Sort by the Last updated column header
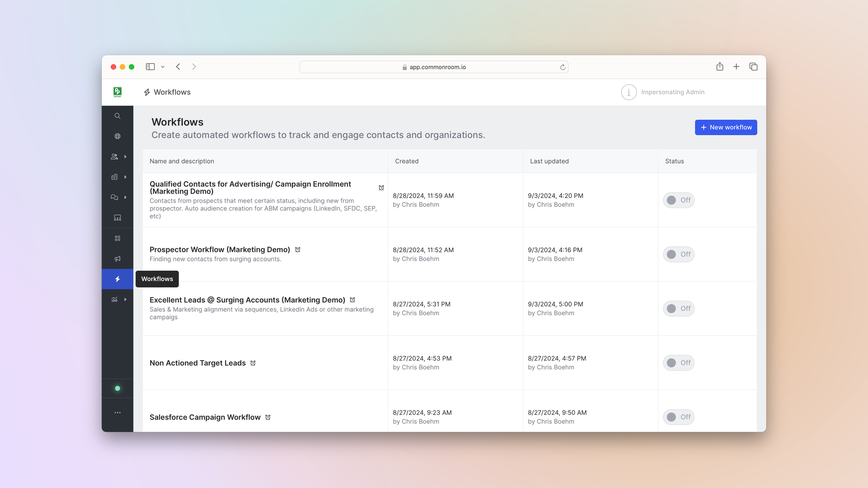This screenshot has width=868, height=488. (x=549, y=161)
